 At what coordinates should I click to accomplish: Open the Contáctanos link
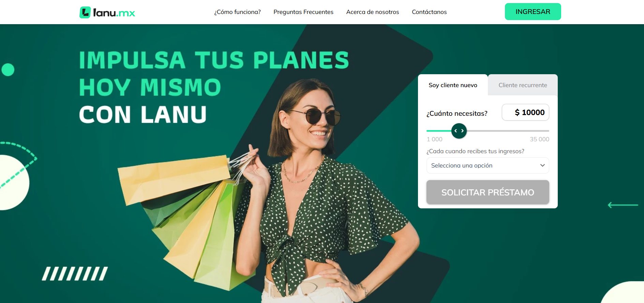pyautogui.click(x=429, y=12)
